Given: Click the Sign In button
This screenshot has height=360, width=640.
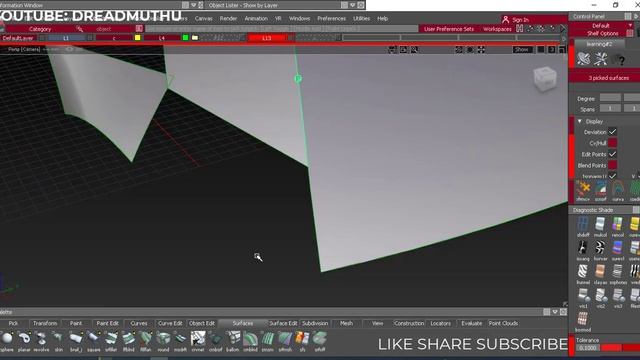Looking at the screenshot, I should point(517,19).
